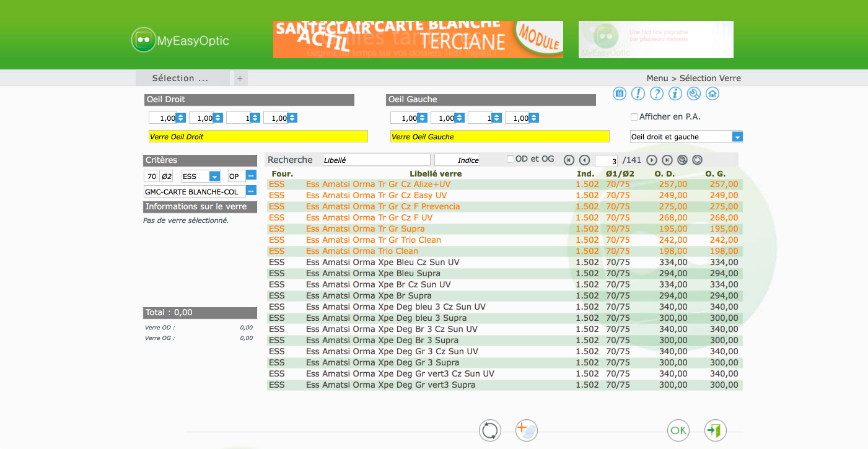
Task: Select row 'Ess Amatsi Orma Xpe Br Cz Sun UV'
Action: click(x=504, y=284)
